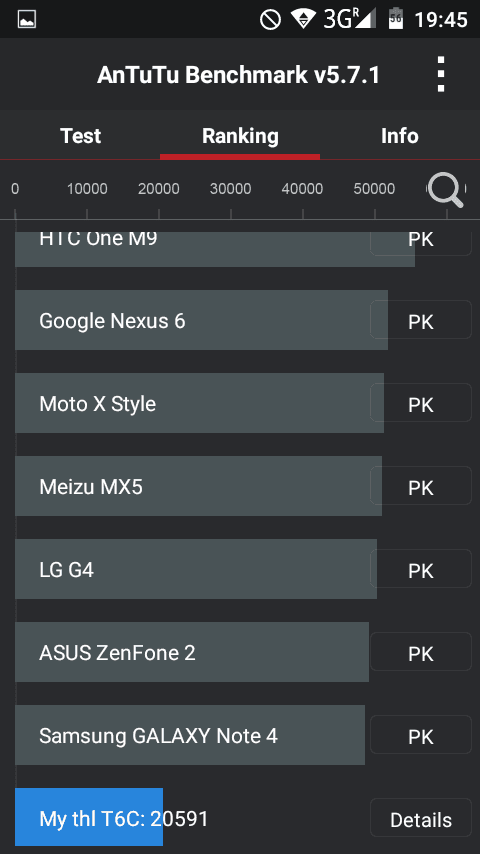Screen dimensions: 480x854
Task: Open the three-dot overflow menu
Action: click(441, 74)
